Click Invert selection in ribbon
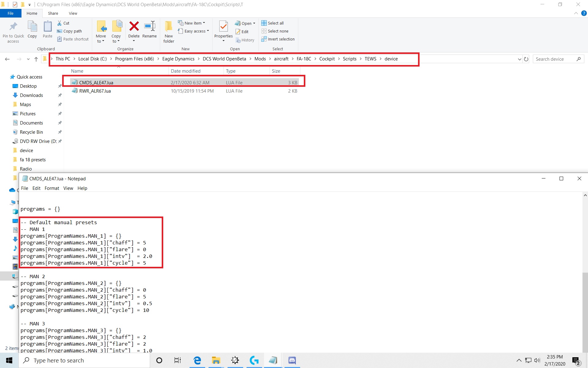The height and width of the screenshot is (368, 588). (278, 39)
